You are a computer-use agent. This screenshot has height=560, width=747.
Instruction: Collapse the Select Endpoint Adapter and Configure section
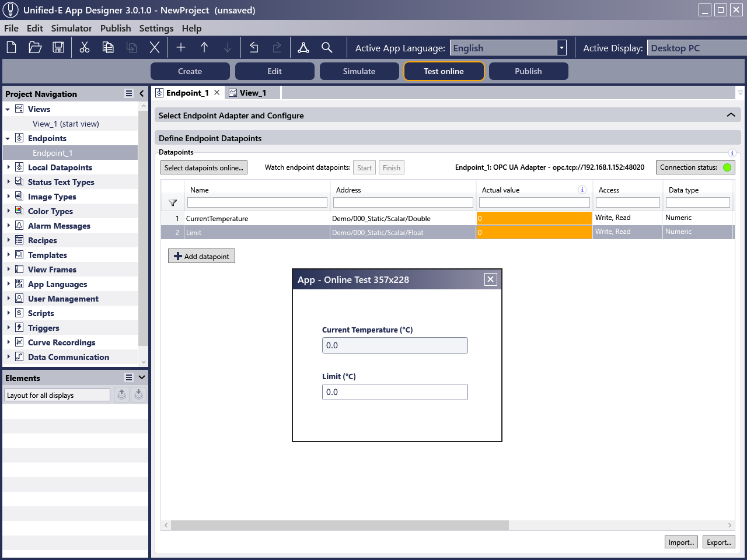click(x=731, y=116)
